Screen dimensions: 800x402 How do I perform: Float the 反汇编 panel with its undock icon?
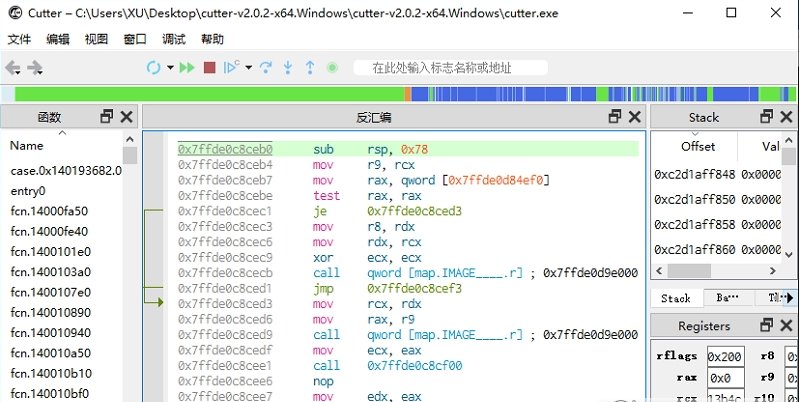point(615,117)
